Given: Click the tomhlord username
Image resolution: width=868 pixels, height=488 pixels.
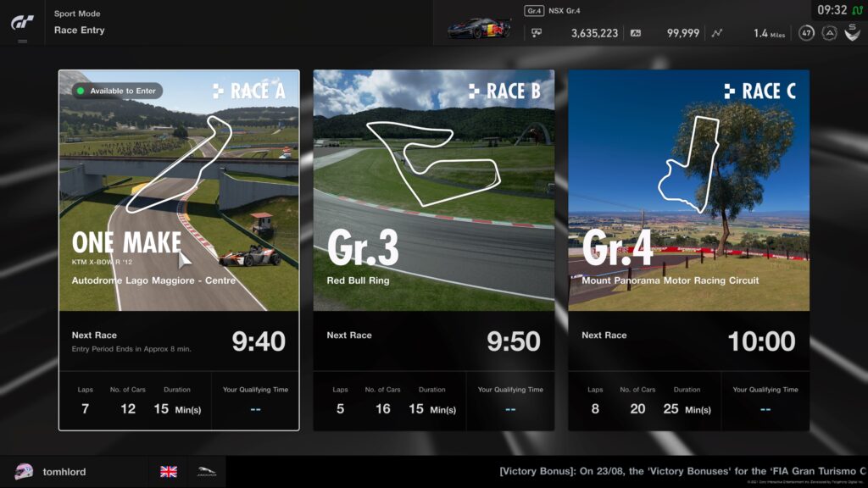Looking at the screenshot, I should (64, 472).
